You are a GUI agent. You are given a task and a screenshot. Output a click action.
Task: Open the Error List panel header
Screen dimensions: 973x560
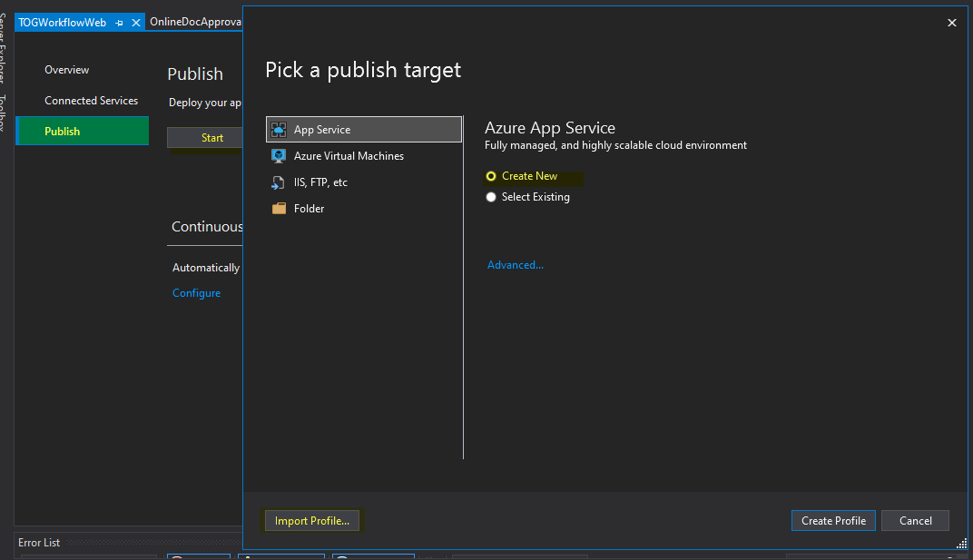pos(39,543)
